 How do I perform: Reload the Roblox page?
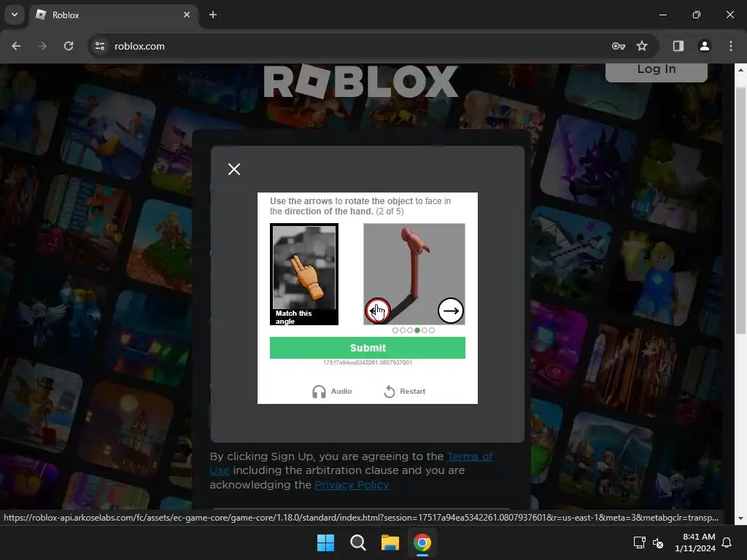tap(69, 46)
